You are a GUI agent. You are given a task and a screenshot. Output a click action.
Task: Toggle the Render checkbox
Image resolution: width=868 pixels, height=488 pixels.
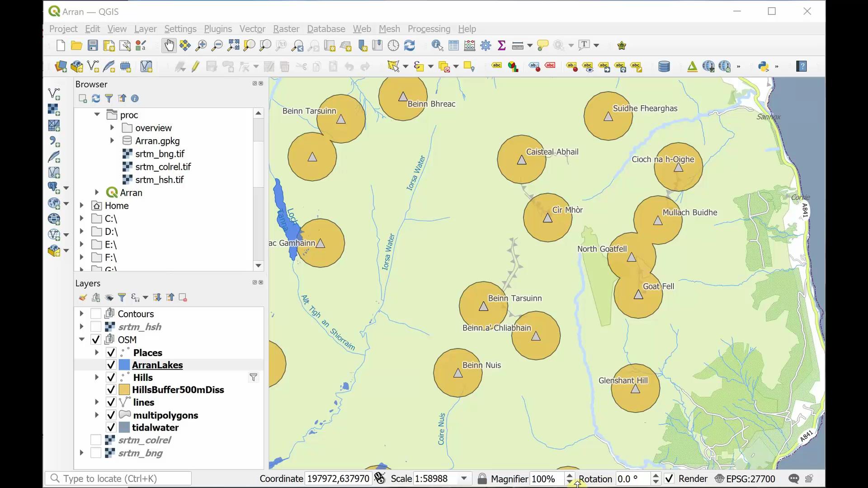(669, 479)
